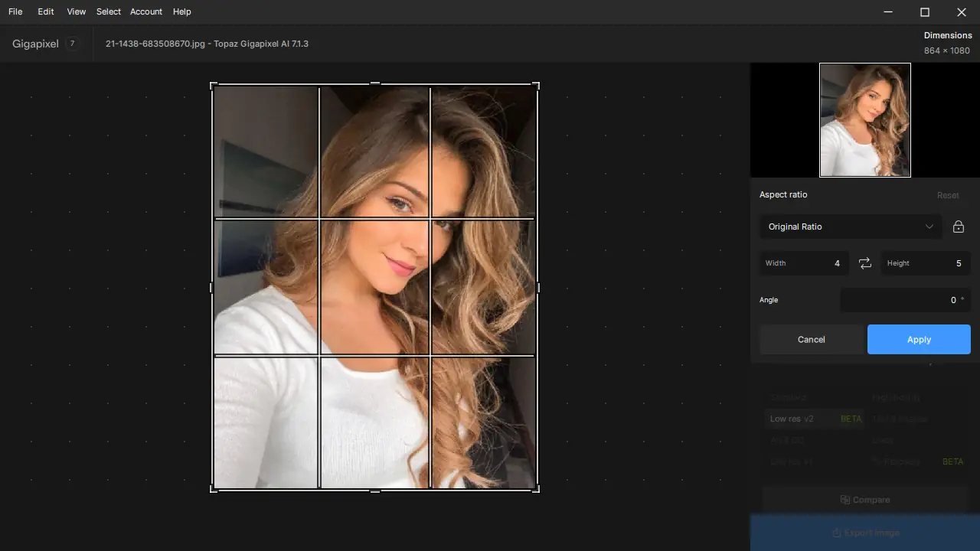Click the Aspect ratio heading

click(783, 194)
